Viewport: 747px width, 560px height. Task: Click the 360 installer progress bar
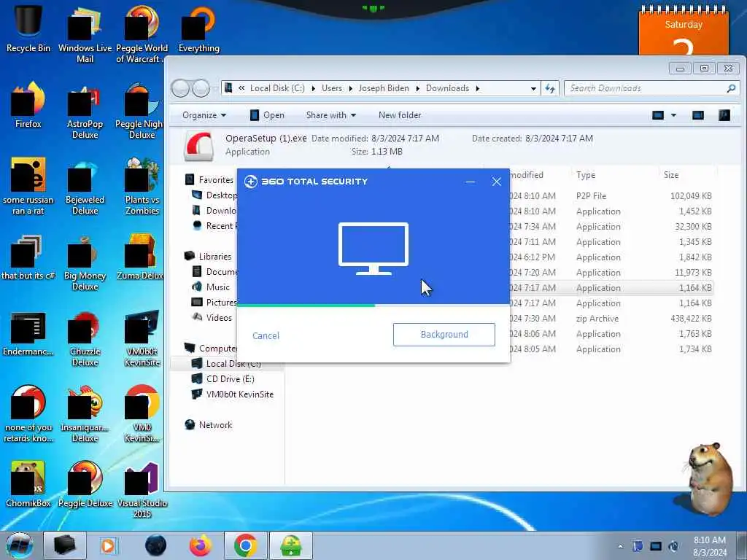point(373,306)
